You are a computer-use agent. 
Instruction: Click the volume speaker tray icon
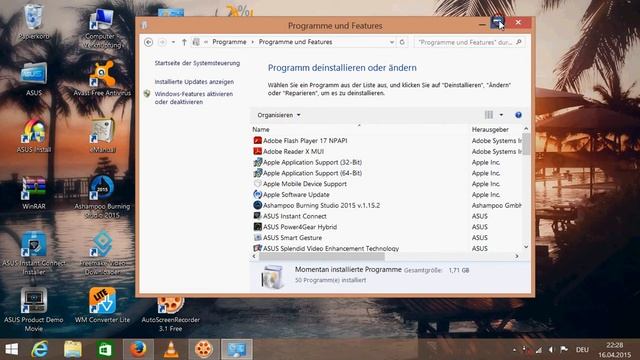[551, 350]
